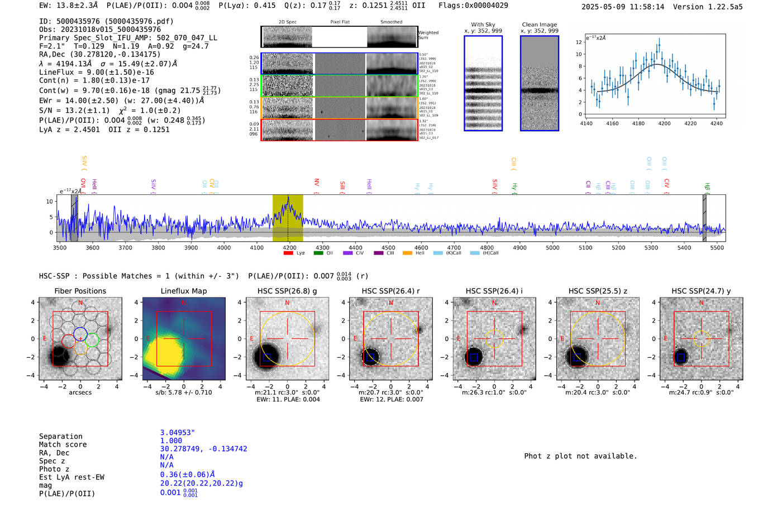The height and width of the screenshot is (532, 782).
Task: Click the hatched gray band near 5460
Action: [704, 218]
